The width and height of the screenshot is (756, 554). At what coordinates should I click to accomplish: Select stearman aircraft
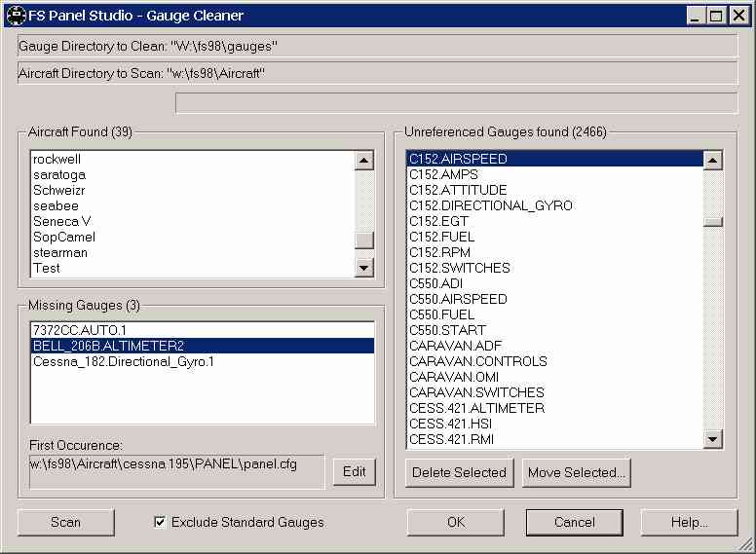[192, 252]
